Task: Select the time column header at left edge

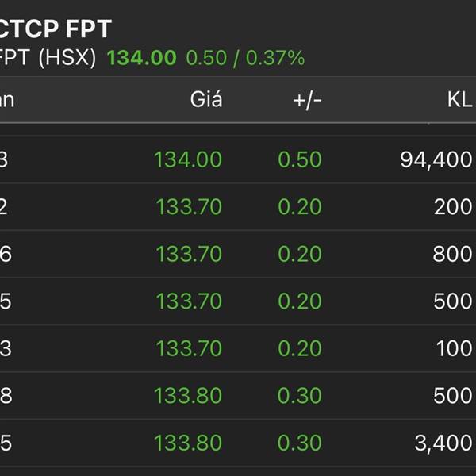Action: pyautogui.click(x=7, y=100)
